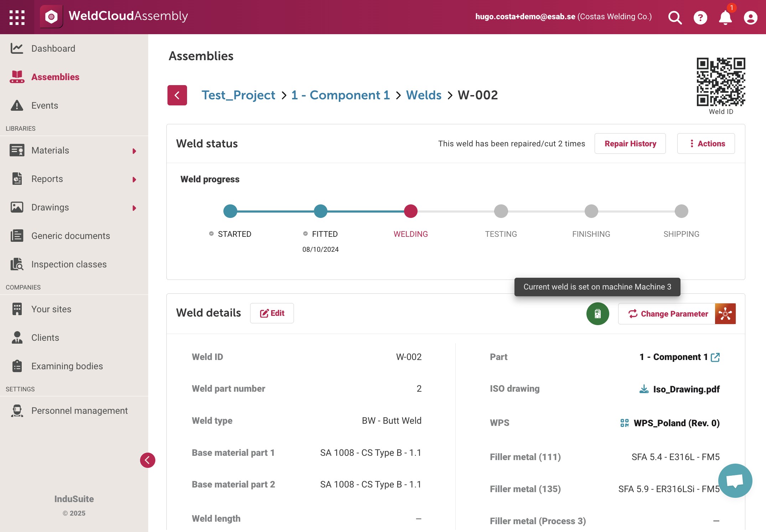This screenshot has width=766, height=532.
Task: Click the download icon for ISO drawing
Action: (644, 389)
